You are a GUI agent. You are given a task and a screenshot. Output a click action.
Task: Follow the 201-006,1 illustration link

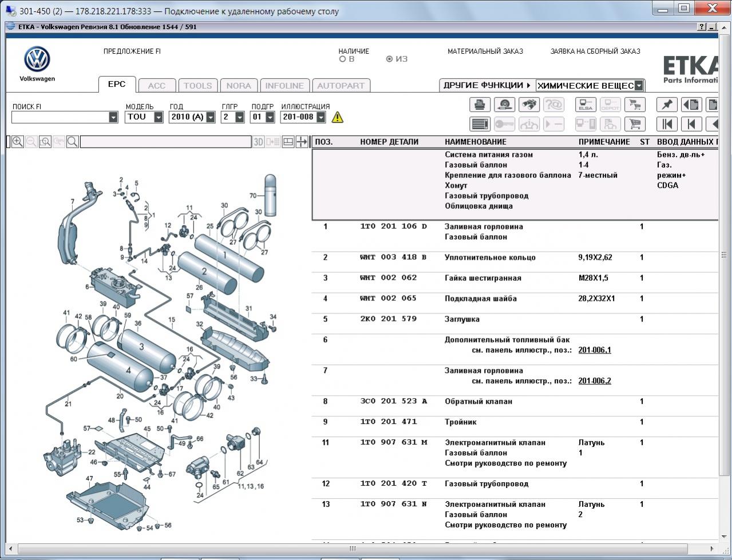[x=595, y=350]
